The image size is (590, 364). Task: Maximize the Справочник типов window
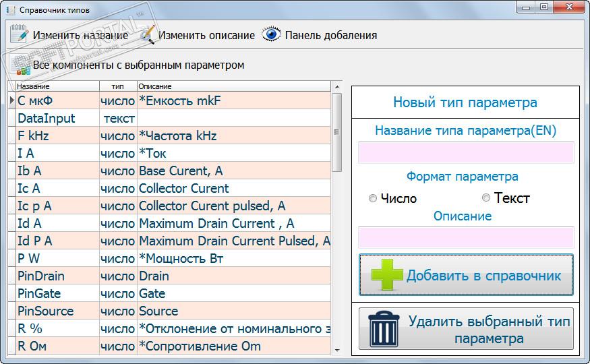pyautogui.click(x=544, y=7)
